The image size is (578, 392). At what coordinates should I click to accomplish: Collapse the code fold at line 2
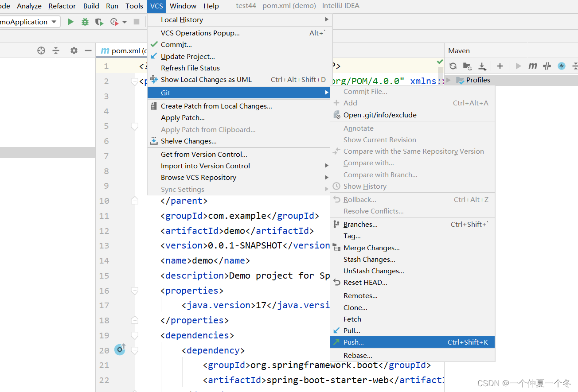coord(135,82)
